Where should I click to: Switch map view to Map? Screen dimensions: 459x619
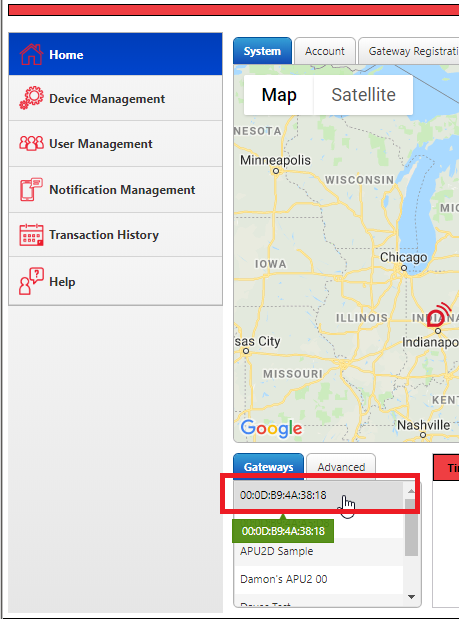tap(279, 95)
